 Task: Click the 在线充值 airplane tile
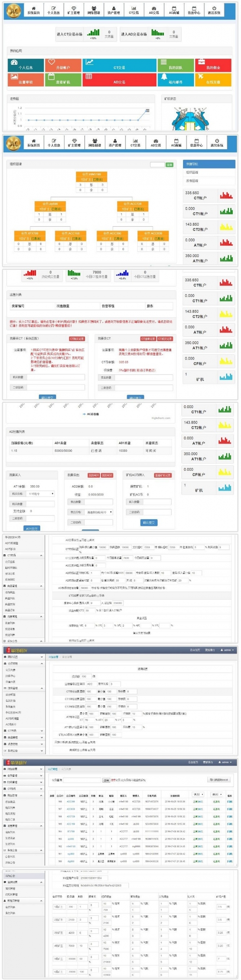tap(213, 80)
